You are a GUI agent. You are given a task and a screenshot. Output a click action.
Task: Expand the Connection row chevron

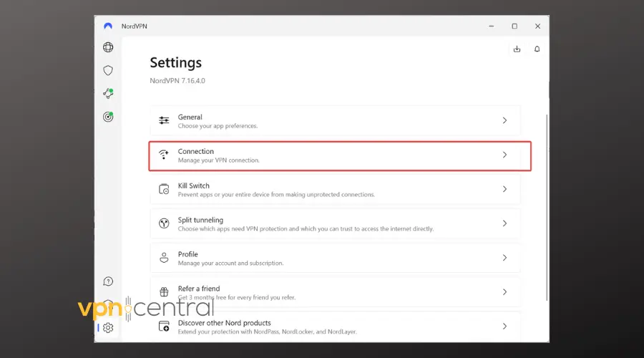[x=504, y=155]
